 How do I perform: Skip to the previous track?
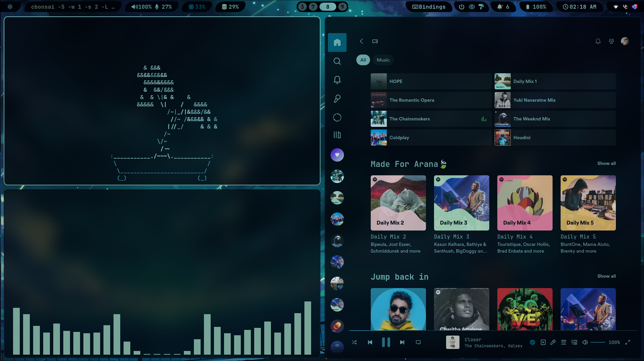point(370,342)
